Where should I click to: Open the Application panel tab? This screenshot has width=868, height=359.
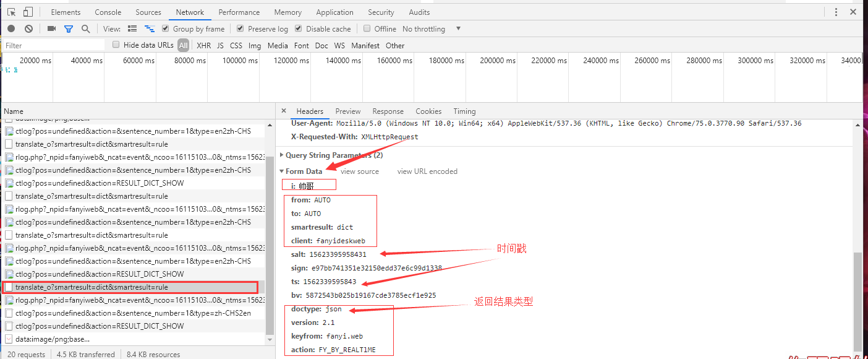click(334, 12)
